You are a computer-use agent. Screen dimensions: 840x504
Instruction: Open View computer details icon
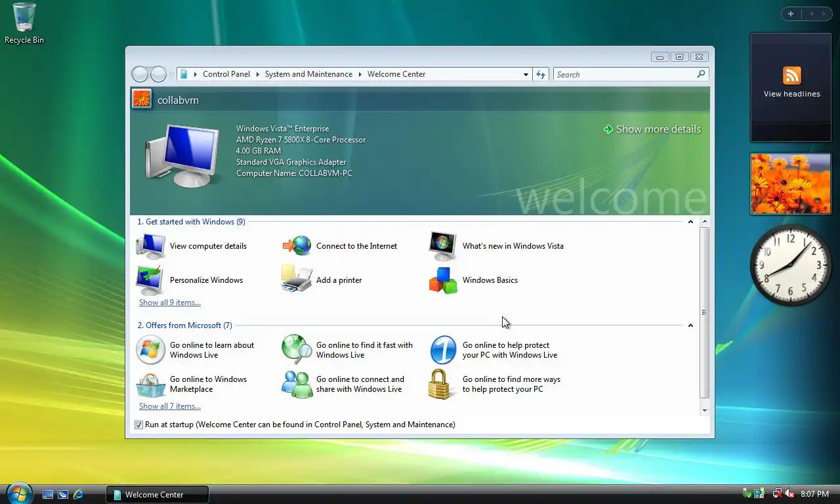pyautogui.click(x=150, y=246)
